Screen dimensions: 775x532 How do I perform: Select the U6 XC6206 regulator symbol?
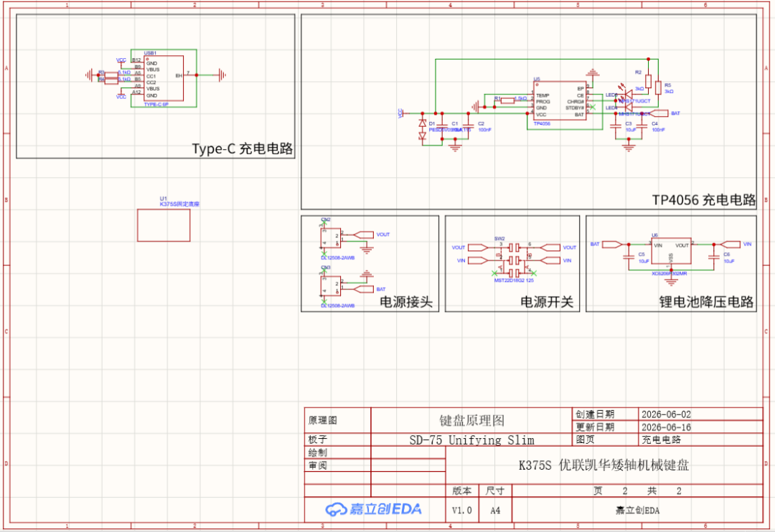click(x=671, y=252)
